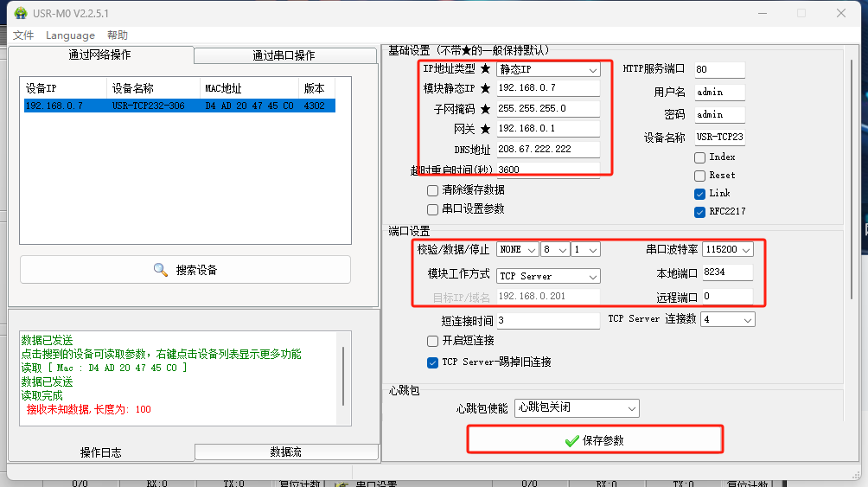Click the 用户名 input field

click(719, 93)
